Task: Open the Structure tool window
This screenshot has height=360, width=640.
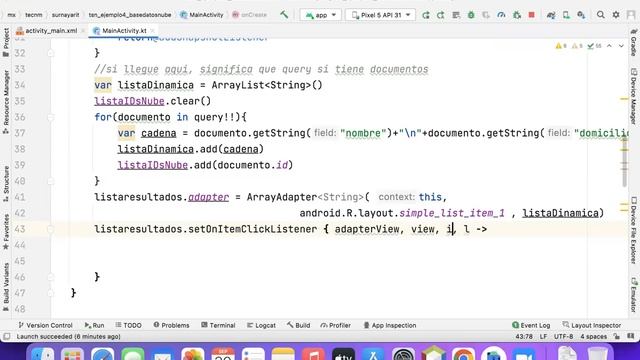Action: (x=6, y=184)
